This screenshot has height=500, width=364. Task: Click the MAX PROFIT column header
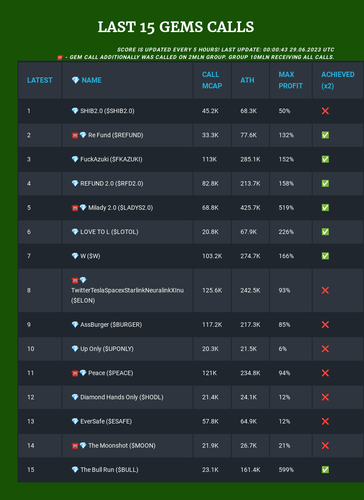pos(291,80)
